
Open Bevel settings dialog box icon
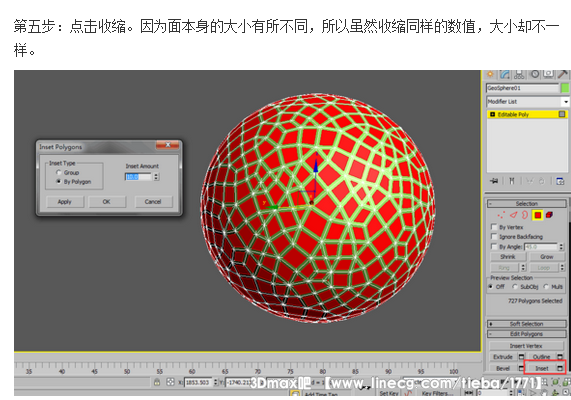(521, 368)
